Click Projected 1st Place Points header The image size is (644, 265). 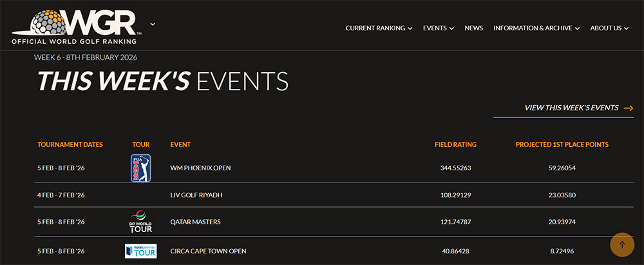(x=562, y=144)
